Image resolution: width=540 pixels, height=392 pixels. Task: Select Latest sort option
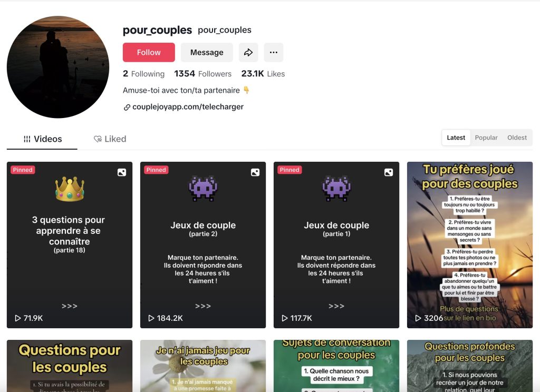pyautogui.click(x=456, y=138)
